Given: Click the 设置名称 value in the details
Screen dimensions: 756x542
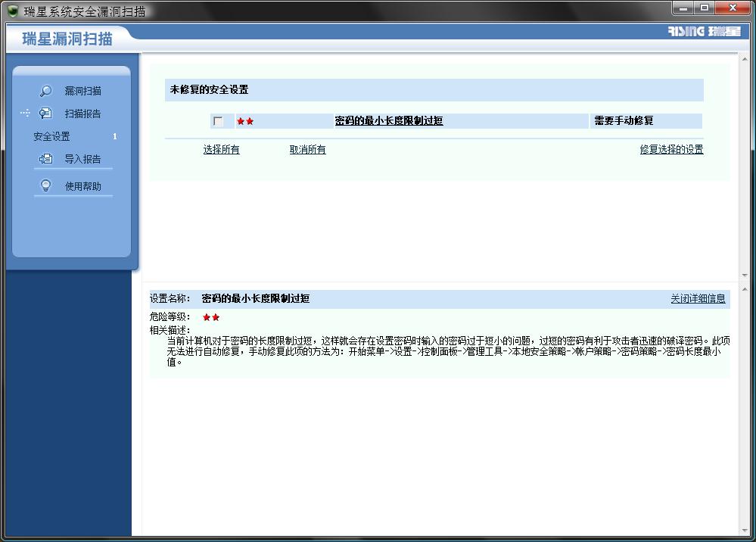Looking at the screenshot, I should [256, 298].
